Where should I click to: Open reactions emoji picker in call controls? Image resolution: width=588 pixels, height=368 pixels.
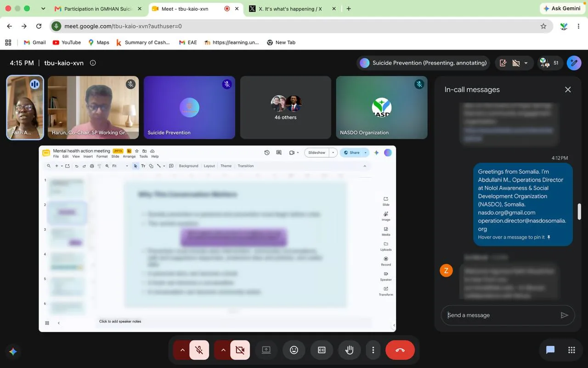point(294,350)
